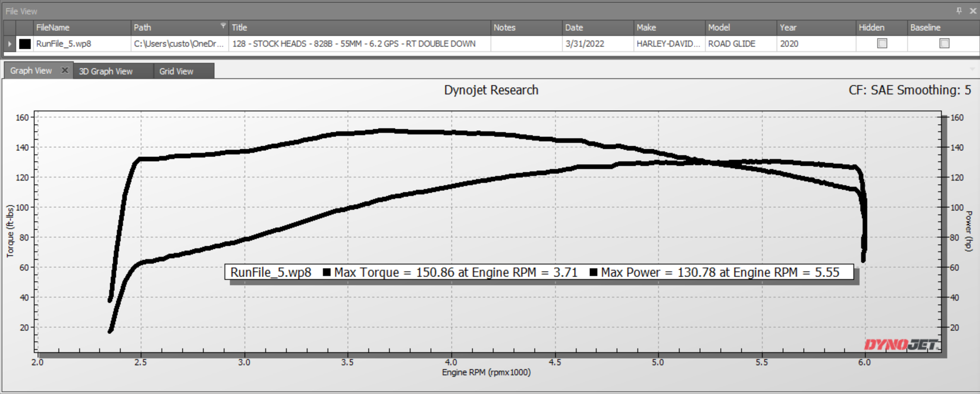Toggle the Baseline checkbox for RunFile_5.wp8

click(x=944, y=44)
